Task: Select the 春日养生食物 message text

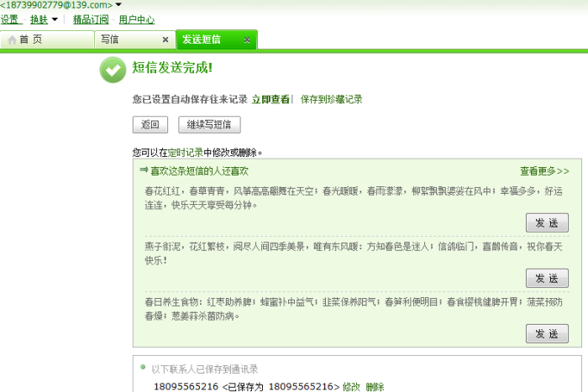Action: click(x=354, y=309)
